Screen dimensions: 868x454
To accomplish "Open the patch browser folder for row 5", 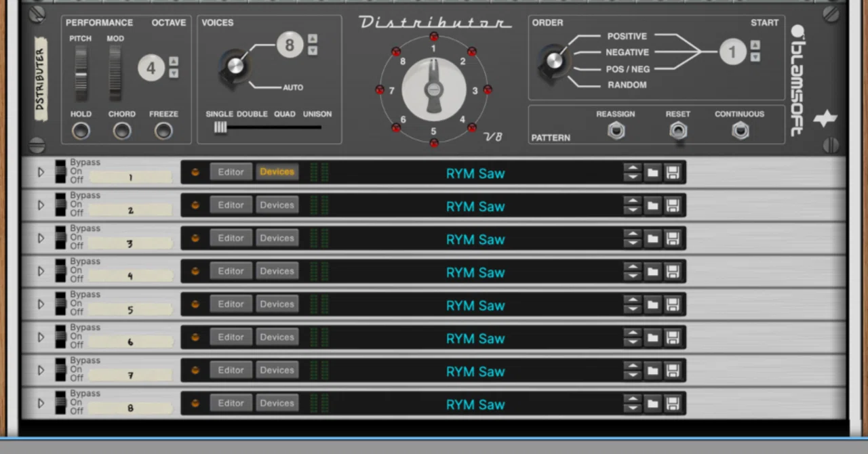I will click(x=652, y=305).
